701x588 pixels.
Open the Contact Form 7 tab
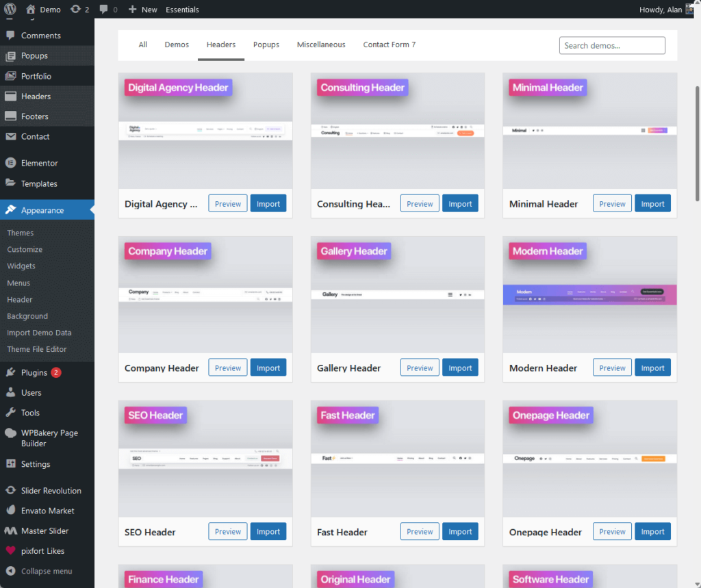pyautogui.click(x=389, y=44)
